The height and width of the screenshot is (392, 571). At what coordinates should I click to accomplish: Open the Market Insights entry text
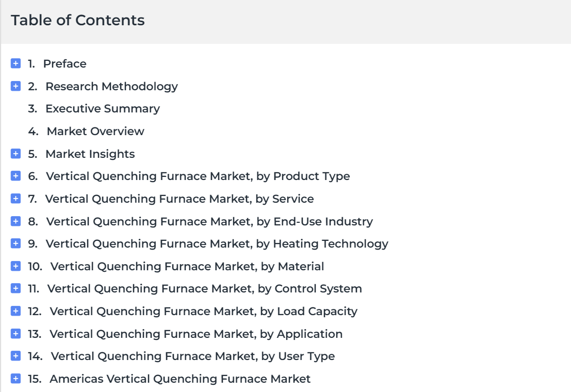90,154
